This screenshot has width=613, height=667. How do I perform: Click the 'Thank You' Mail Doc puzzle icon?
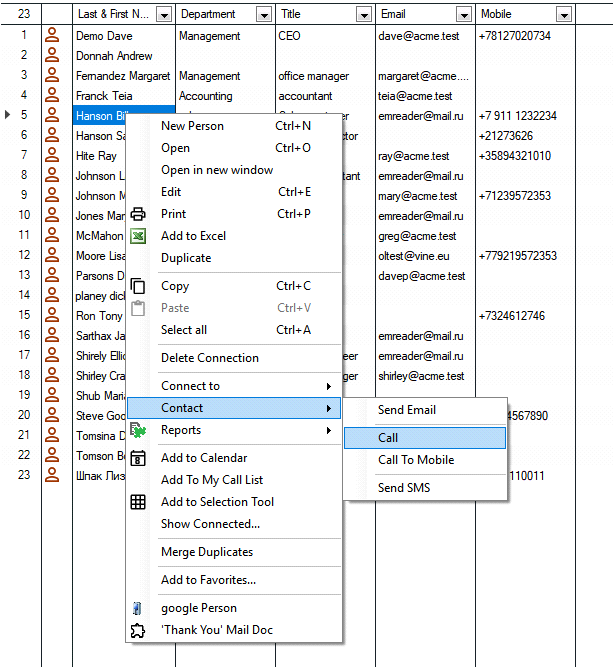(x=138, y=630)
